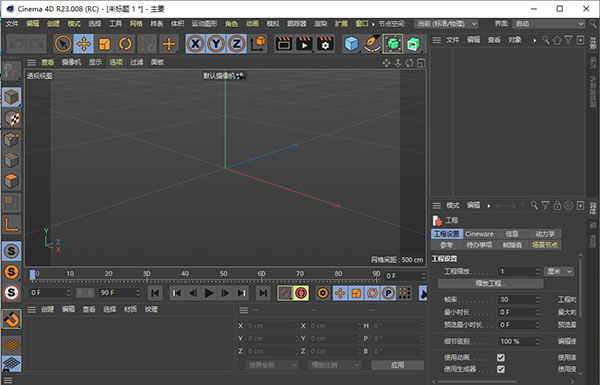600x385 pixels.
Task: Open the 材质 menu in Material Manager
Action: [x=130, y=309]
